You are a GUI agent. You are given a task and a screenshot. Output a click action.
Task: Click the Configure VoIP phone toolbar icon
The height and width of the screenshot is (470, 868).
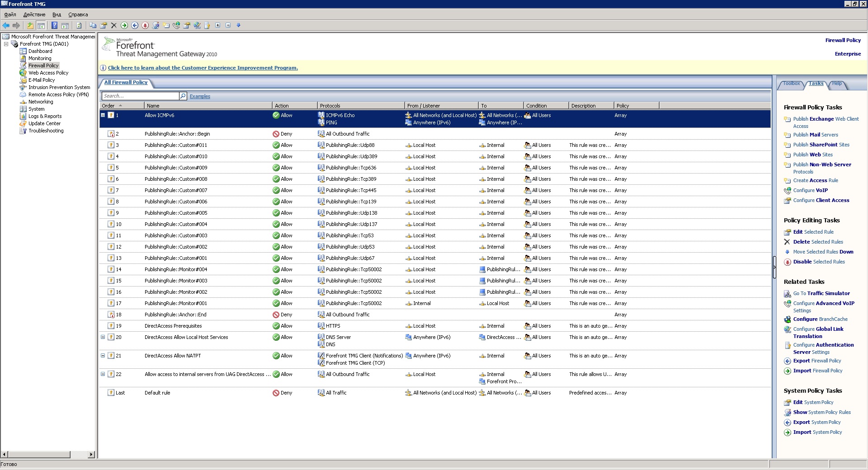click(176, 25)
